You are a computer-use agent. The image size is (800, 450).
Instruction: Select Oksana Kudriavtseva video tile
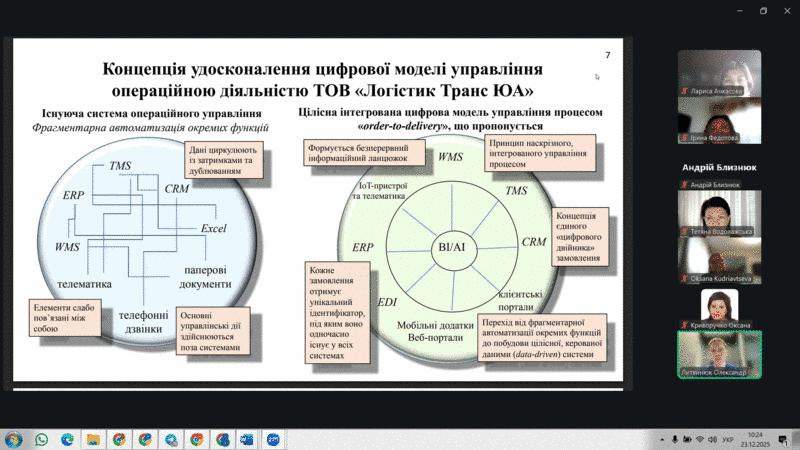pyautogui.click(x=718, y=260)
